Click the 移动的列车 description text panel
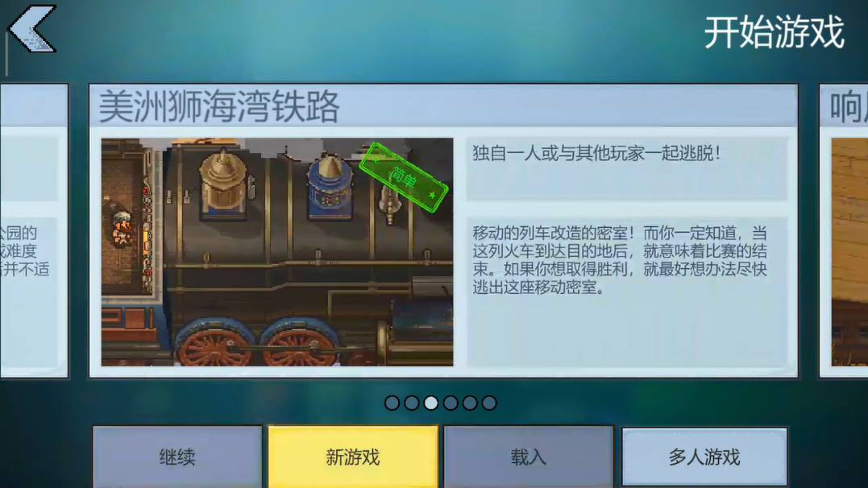The image size is (868, 488). click(627, 291)
